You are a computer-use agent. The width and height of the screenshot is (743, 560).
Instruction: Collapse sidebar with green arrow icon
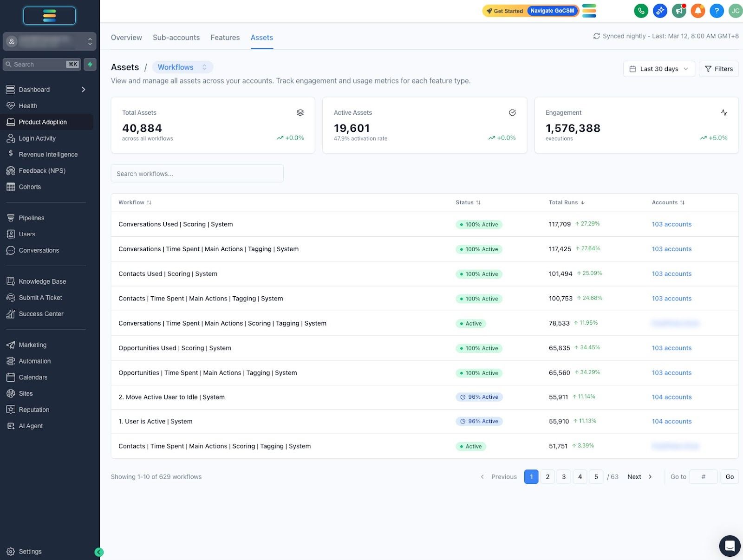(99, 552)
